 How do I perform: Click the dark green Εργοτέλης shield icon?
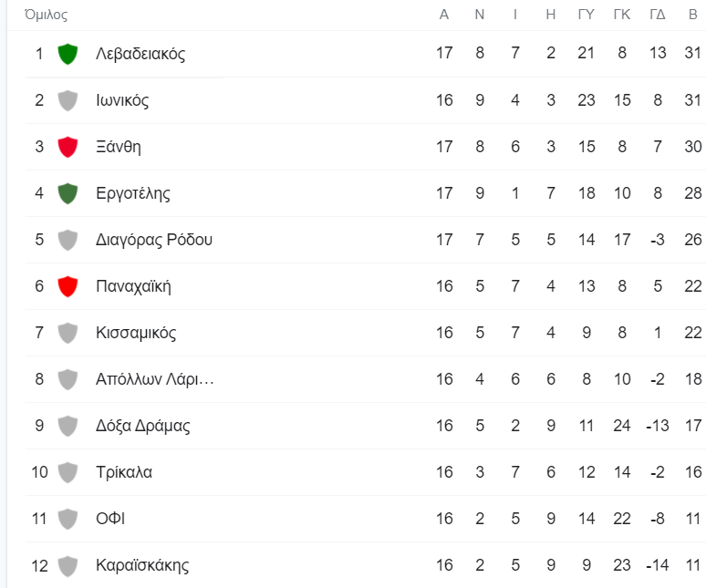[67, 193]
